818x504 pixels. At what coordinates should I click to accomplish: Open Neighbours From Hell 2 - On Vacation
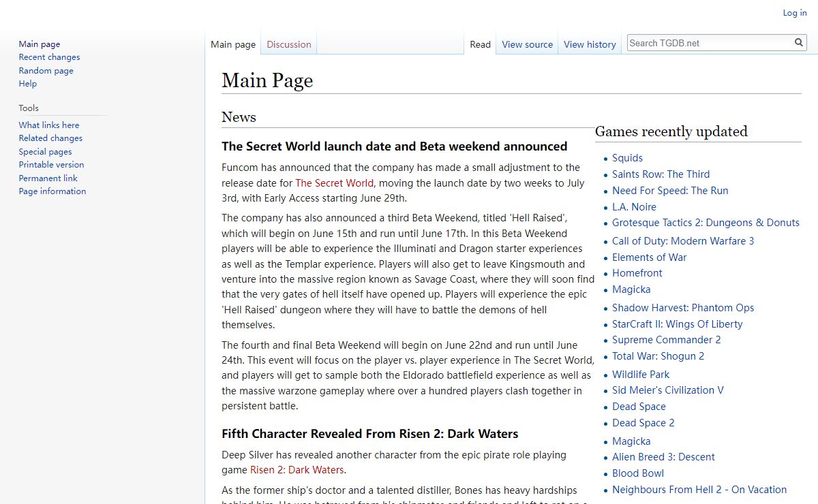(x=699, y=490)
